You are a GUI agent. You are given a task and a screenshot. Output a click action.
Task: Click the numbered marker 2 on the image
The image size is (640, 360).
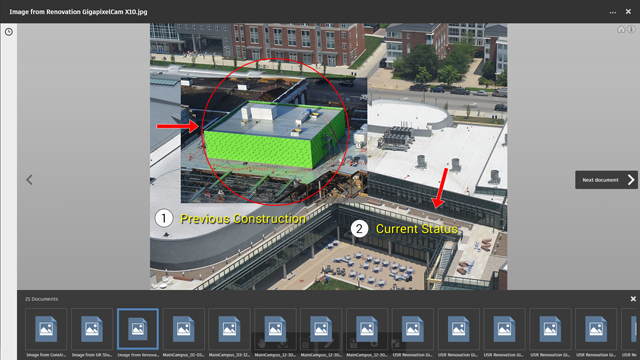[359, 229]
